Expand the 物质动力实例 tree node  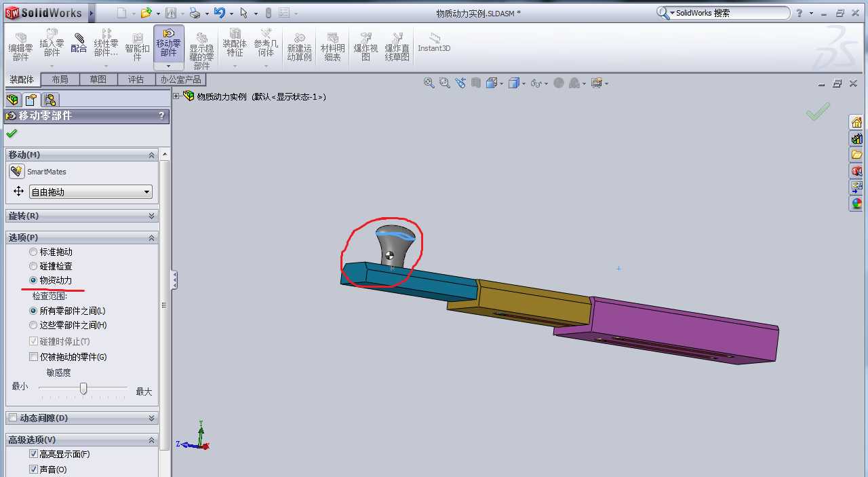[x=177, y=96]
